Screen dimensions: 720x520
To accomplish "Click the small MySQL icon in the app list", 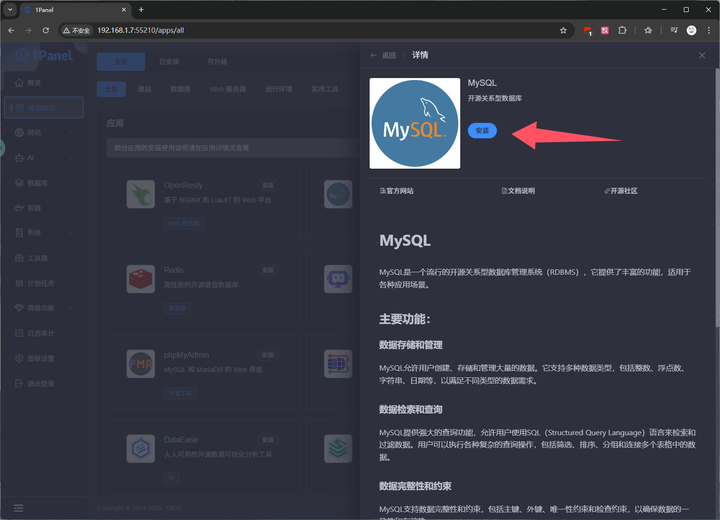I will (x=338, y=194).
